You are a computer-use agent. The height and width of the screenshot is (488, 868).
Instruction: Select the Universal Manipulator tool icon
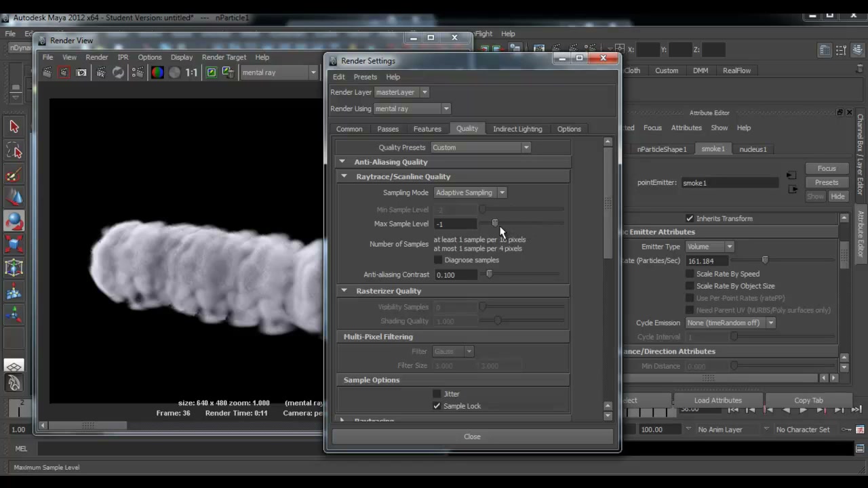(14, 268)
